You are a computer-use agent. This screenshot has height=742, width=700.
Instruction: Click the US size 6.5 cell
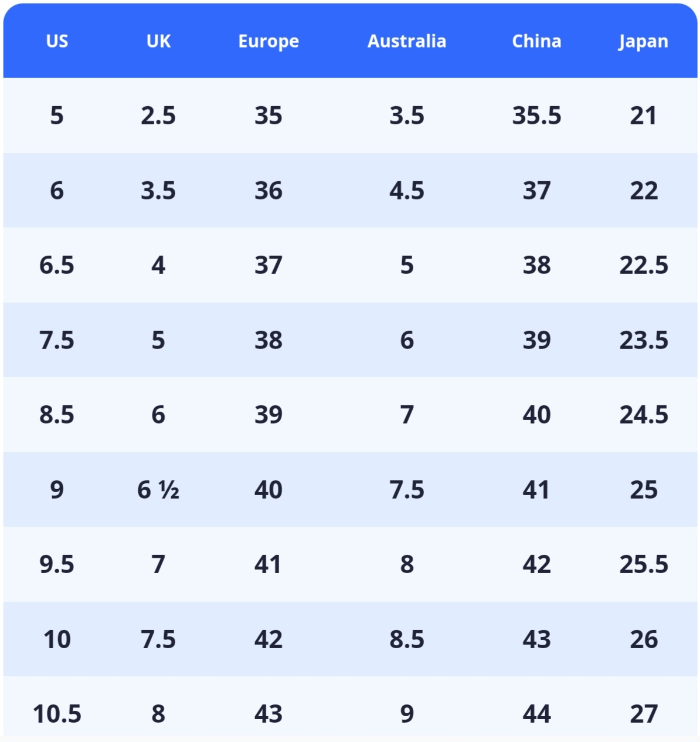tap(57, 265)
